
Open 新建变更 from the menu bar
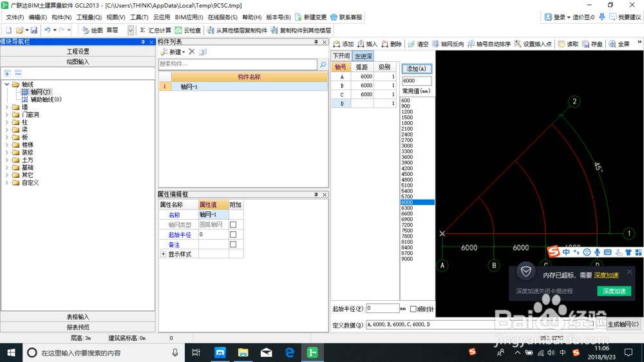(311, 17)
